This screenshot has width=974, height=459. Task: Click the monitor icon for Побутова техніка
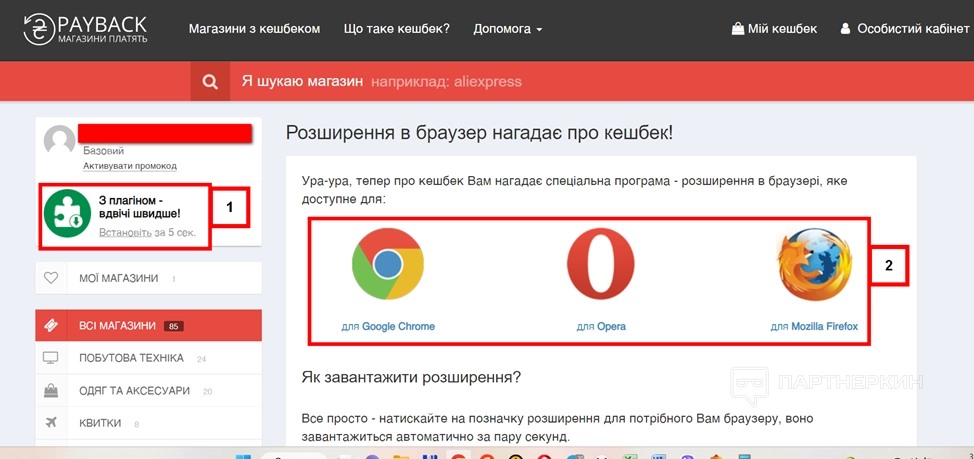pyautogui.click(x=50, y=358)
